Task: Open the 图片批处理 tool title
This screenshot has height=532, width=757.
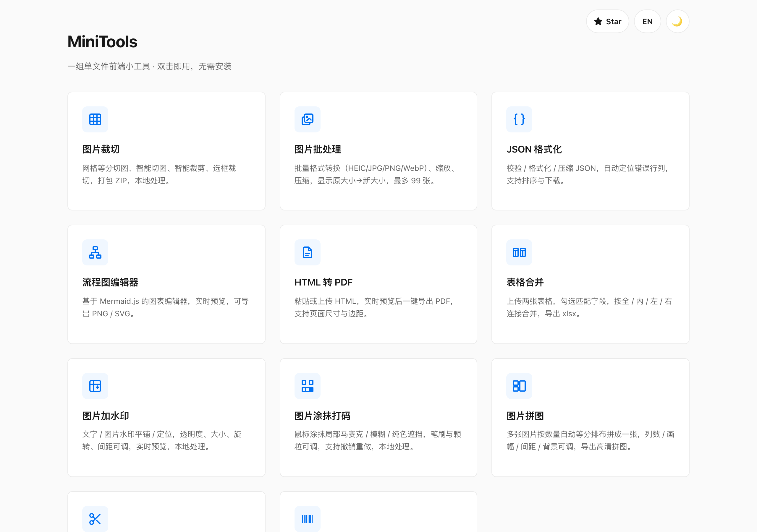Action: pos(318,149)
